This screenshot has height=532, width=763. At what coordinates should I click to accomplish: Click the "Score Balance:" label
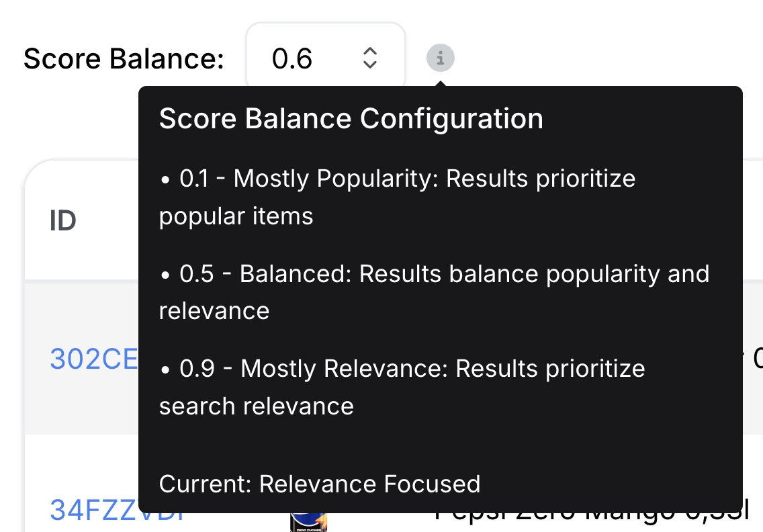pyautogui.click(x=124, y=59)
